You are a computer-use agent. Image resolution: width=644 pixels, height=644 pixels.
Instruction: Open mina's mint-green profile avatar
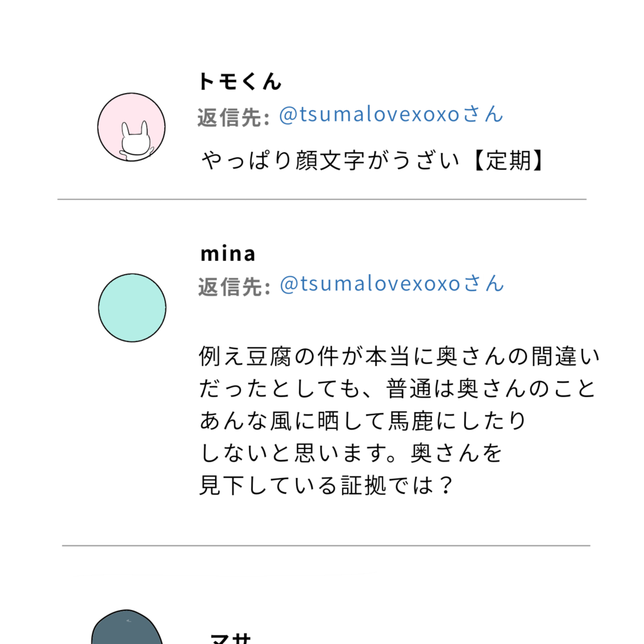pyautogui.click(x=132, y=308)
